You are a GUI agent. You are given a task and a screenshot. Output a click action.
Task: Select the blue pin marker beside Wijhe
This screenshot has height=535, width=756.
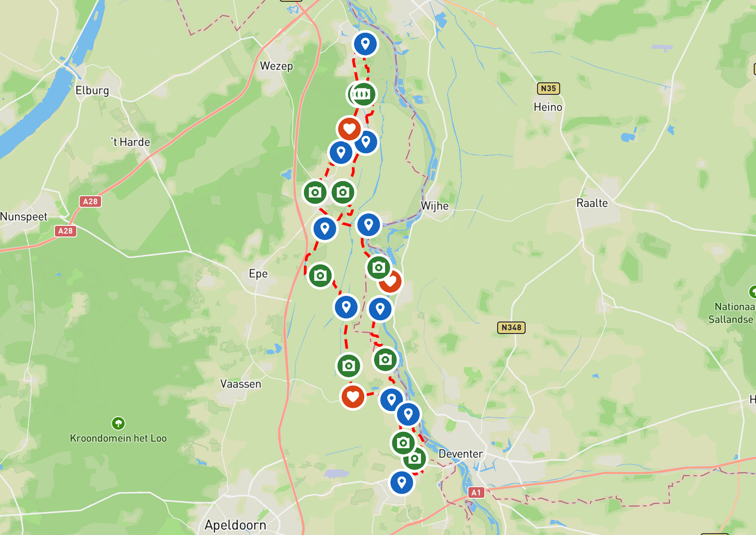coord(368,225)
